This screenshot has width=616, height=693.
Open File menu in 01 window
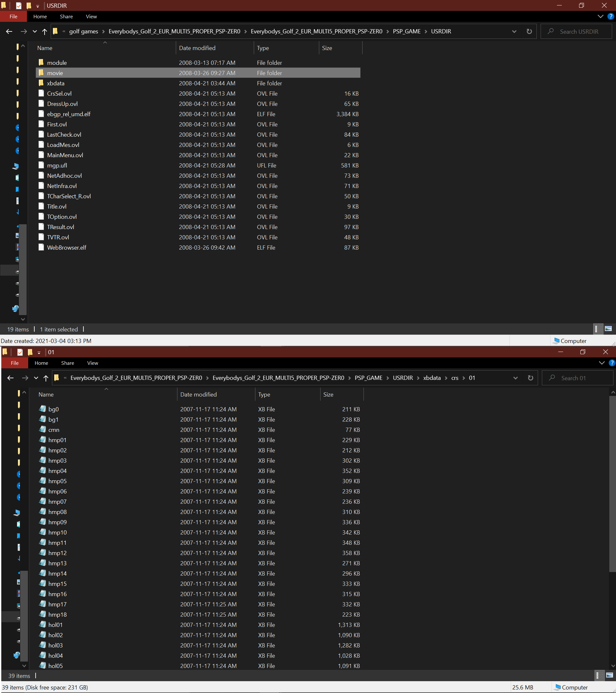pyautogui.click(x=15, y=363)
